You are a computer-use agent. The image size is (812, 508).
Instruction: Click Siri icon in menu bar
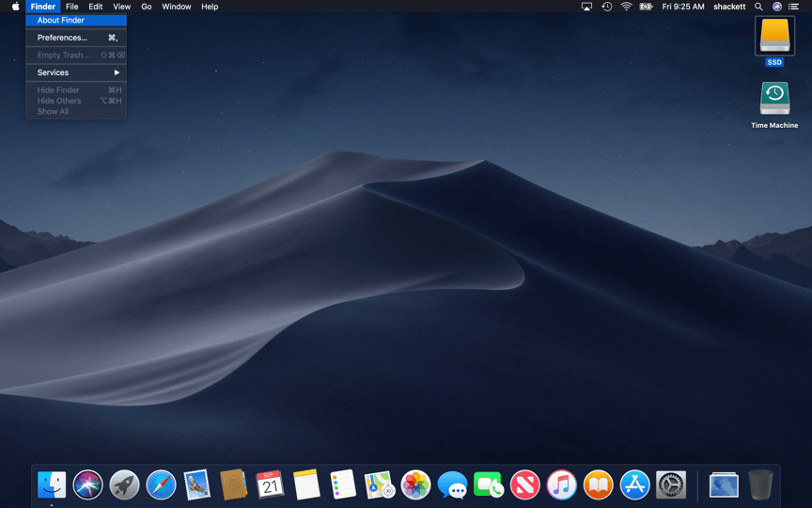pyautogui.click(x=777, y=7)
